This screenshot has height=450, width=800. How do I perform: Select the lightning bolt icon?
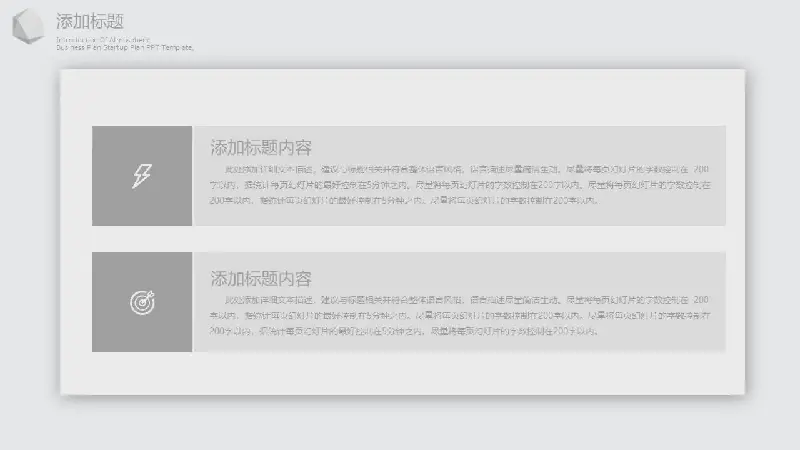142,176
